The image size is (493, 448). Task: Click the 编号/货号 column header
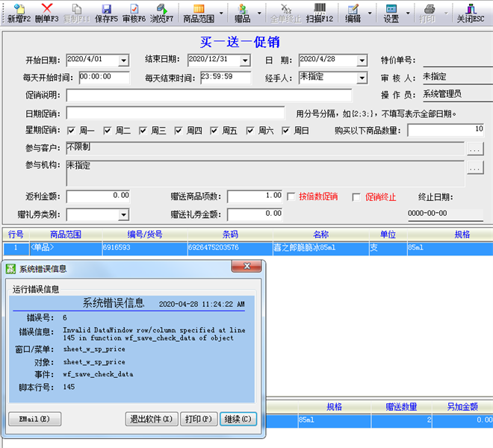pos(145,234)
